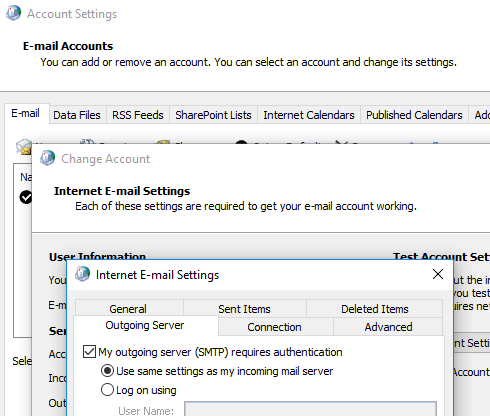Close the Internet E-mail Settings dialog
This screenshot has width=490, height=416.
click(438, 274)
